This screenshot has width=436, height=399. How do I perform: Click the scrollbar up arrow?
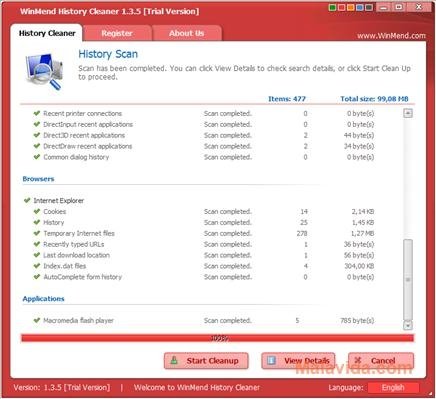point(408,113)
